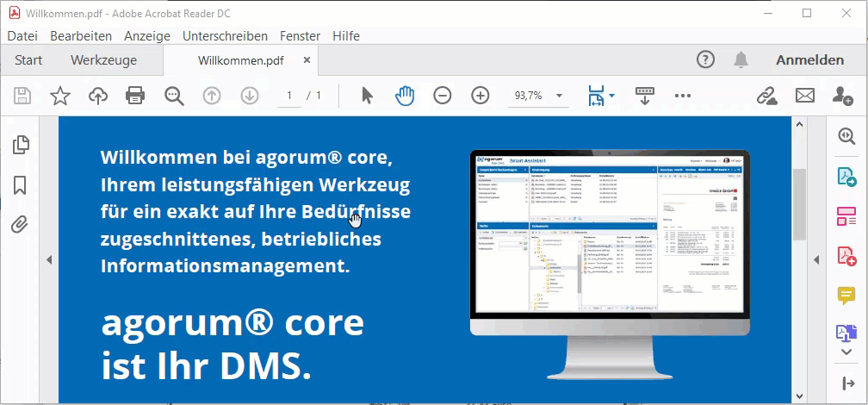Open the Anzeige menu
The image size is (868, 405).
[x=147, y=36]
